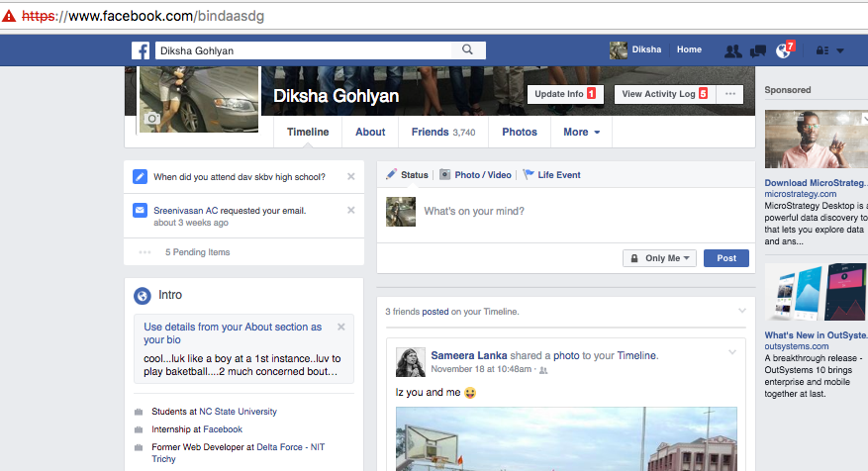Viewport: 868px width, 471px height.
Task: Go to Home in the top bar
Action: 689,49
